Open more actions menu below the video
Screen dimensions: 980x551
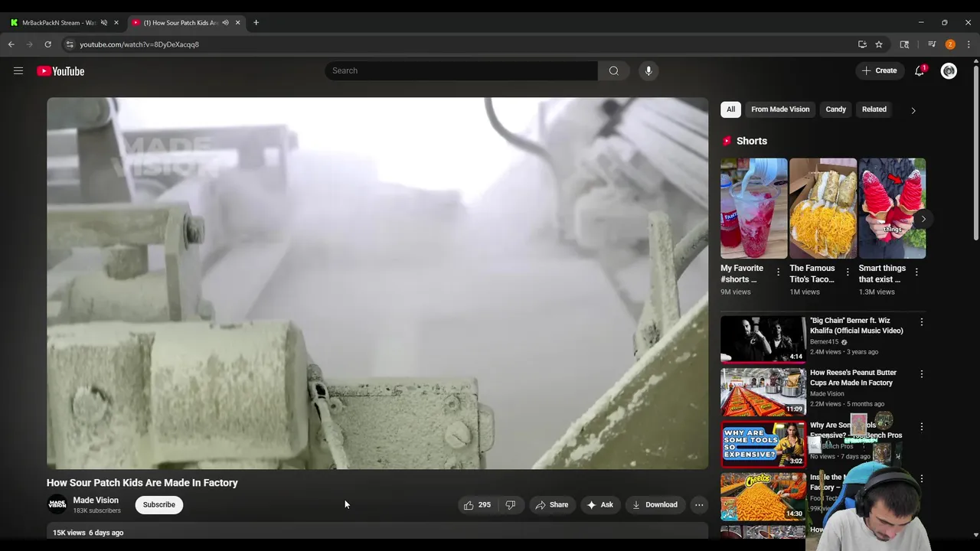pyautogui.click(x=699, y=504)
